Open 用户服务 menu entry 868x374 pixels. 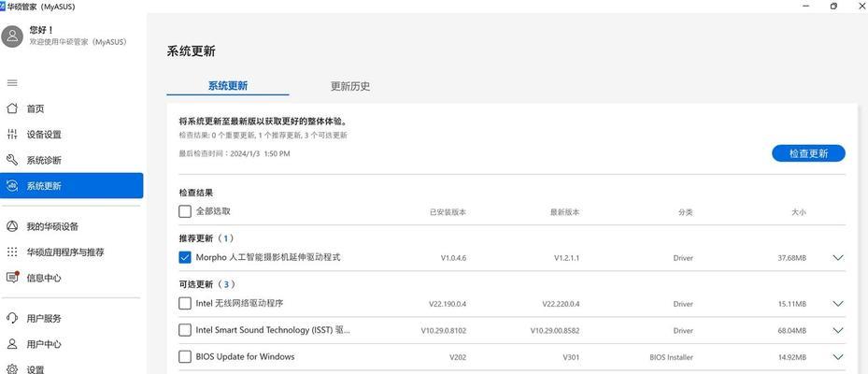point(44,319)
